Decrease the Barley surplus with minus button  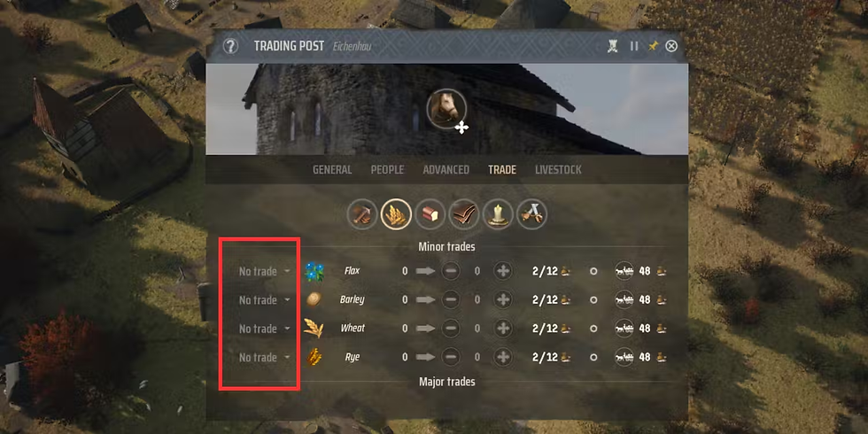pyautogui.click(x=451, y=300)
